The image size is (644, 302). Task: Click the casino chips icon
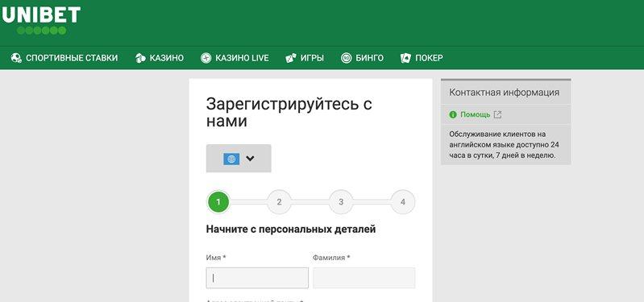coord(140,58)
